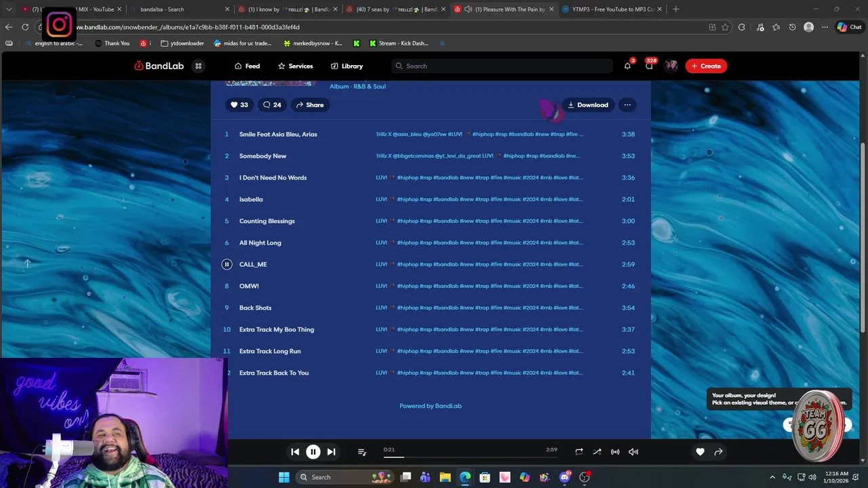Switch to the bandalba - Search tab
This screenshot has height=488, width=868.
(180, 9)
